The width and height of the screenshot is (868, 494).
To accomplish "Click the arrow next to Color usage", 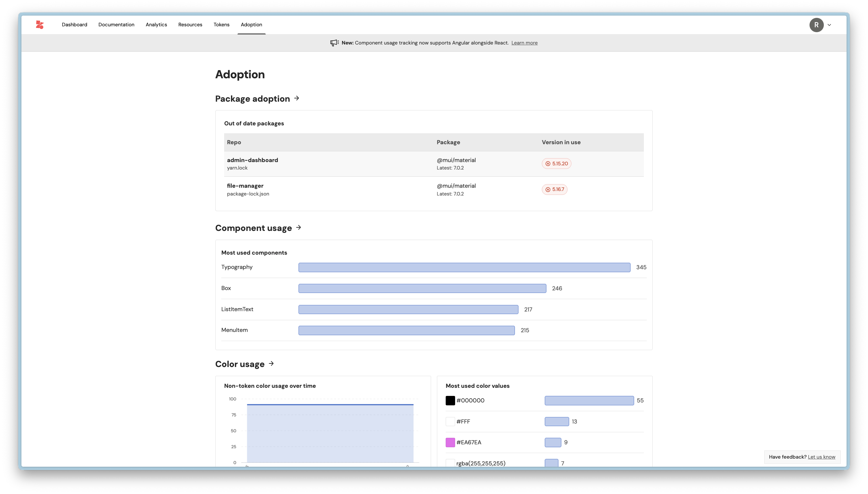I will (271, 364).
